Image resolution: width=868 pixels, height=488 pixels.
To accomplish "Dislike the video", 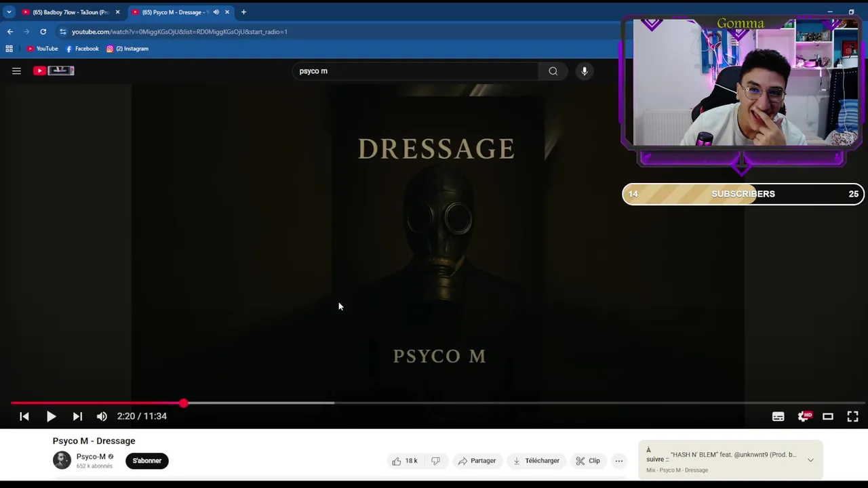I will (436, 461).
